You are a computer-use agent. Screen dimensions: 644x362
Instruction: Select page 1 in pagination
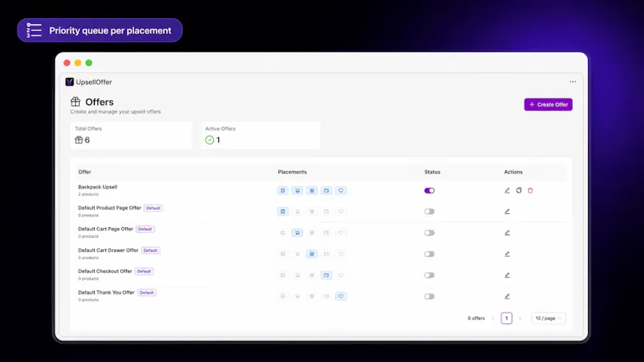coord(506,318)
